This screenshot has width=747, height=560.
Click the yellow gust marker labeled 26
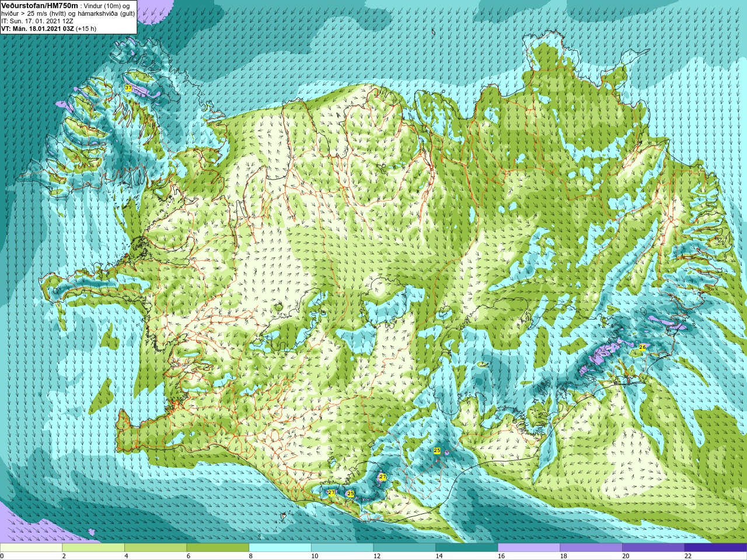tap(642, 346)
